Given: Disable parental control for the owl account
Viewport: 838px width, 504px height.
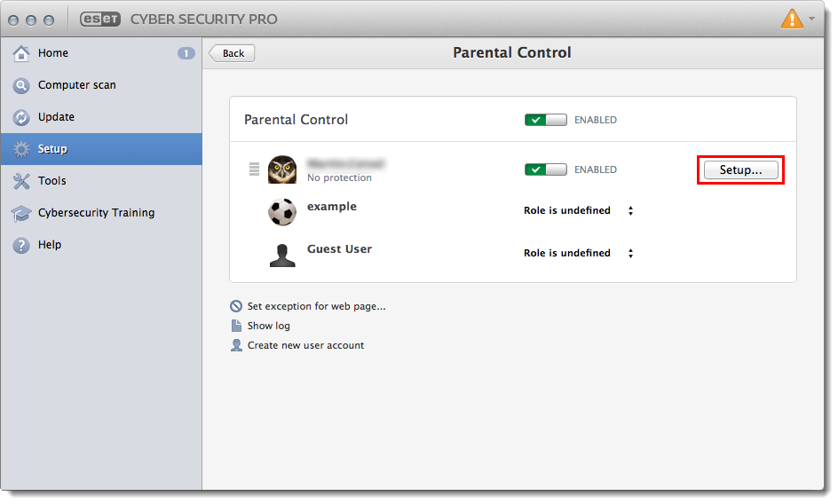Looking at the screenshot, I should pos(545,169).
